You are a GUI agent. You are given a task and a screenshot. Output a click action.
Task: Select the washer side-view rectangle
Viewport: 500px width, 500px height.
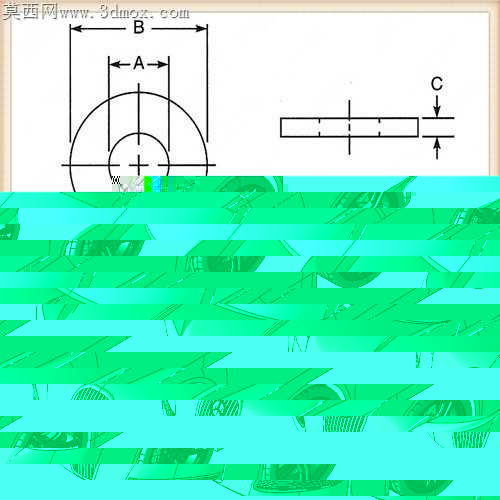[349, 127]
